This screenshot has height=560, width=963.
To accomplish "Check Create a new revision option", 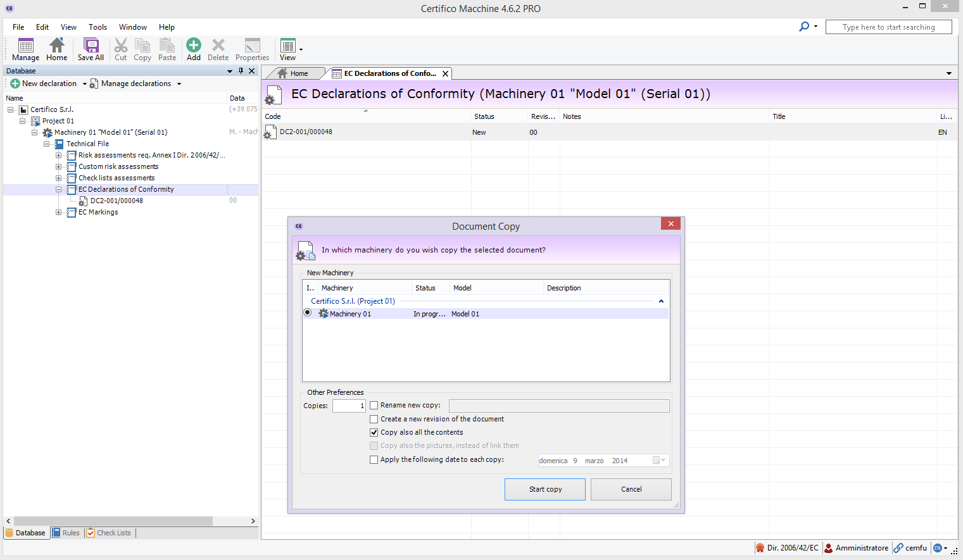I will (x=374, y=420).
